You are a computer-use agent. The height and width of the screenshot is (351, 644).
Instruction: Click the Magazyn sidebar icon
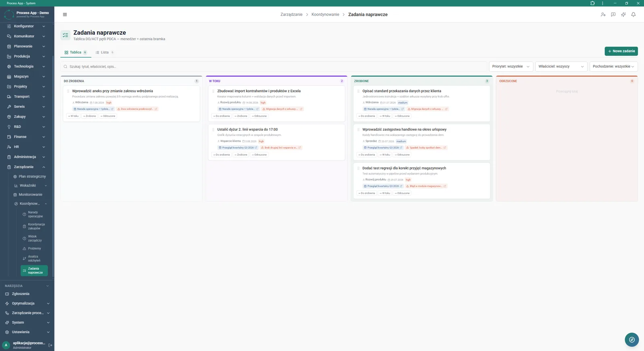(x=9, y=76)
